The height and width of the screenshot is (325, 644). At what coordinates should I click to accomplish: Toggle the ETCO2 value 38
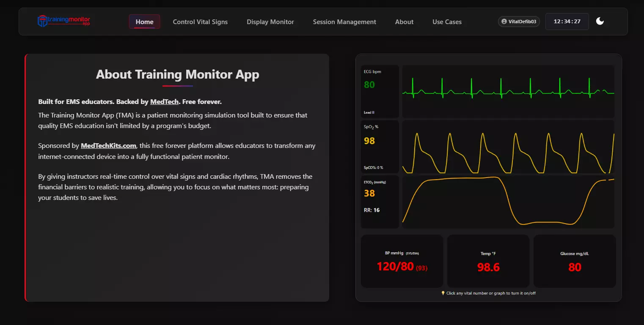tap(369, 193)
